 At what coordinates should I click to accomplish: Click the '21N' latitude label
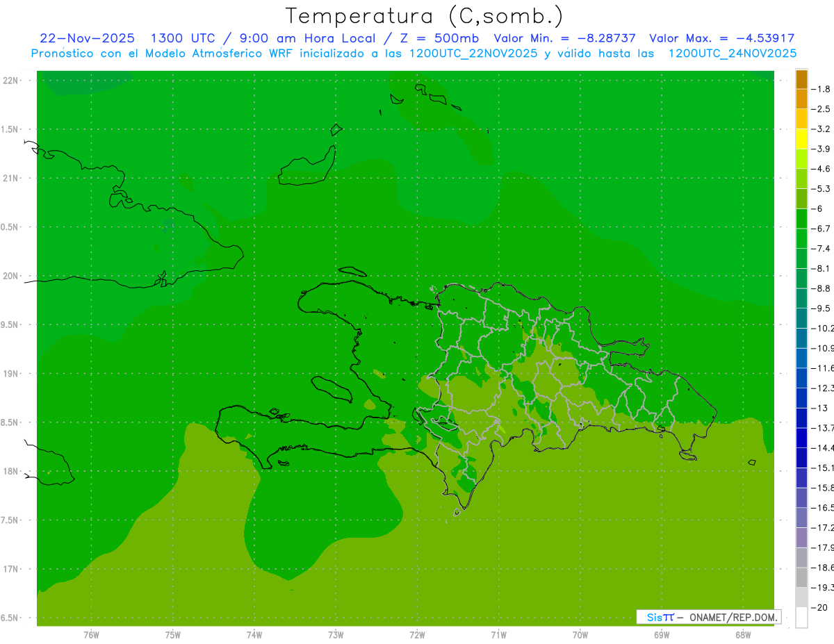point(12,178)
